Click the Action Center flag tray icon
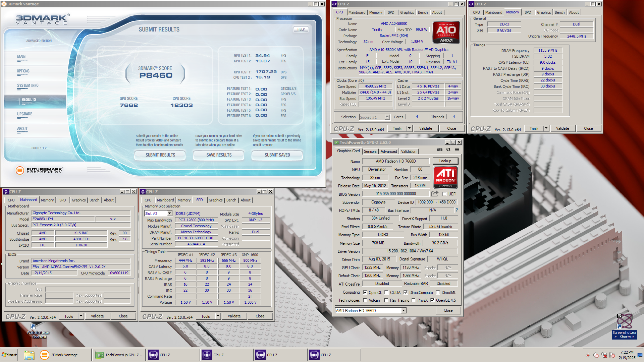The height and width of the screenshot is (362, 644). tap(612, 355)
